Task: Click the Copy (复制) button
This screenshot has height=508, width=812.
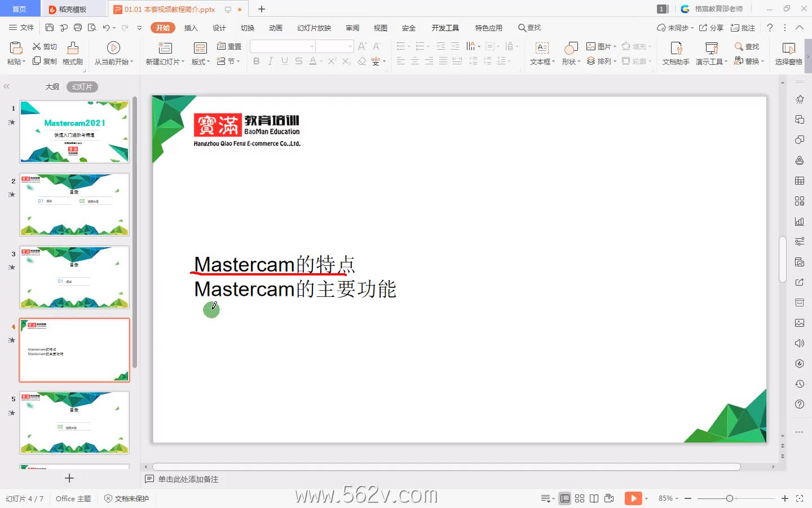Action: point(45,61)
